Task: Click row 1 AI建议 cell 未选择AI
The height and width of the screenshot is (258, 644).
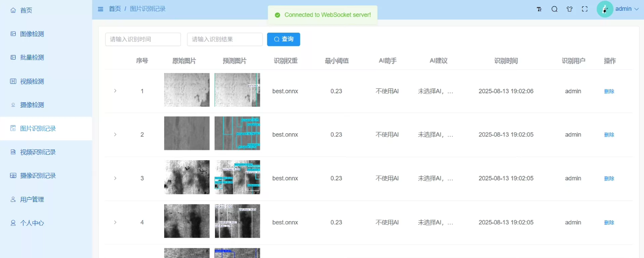Action: pos(436,91)
